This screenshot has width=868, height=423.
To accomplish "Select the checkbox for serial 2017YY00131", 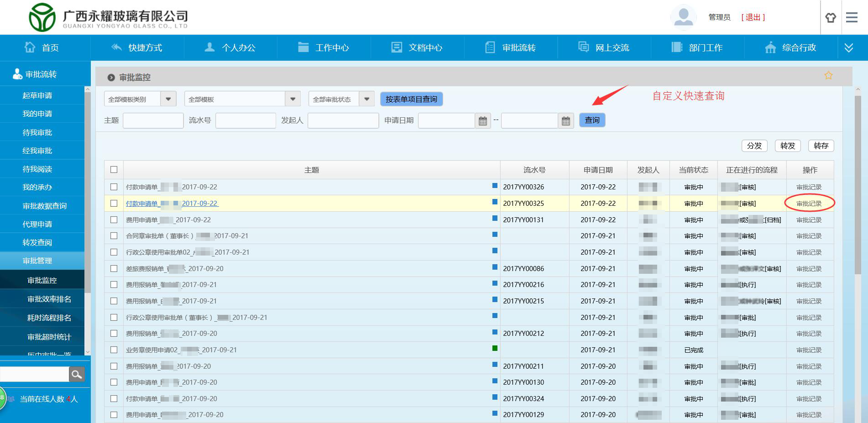I will [x=114, y=220].
